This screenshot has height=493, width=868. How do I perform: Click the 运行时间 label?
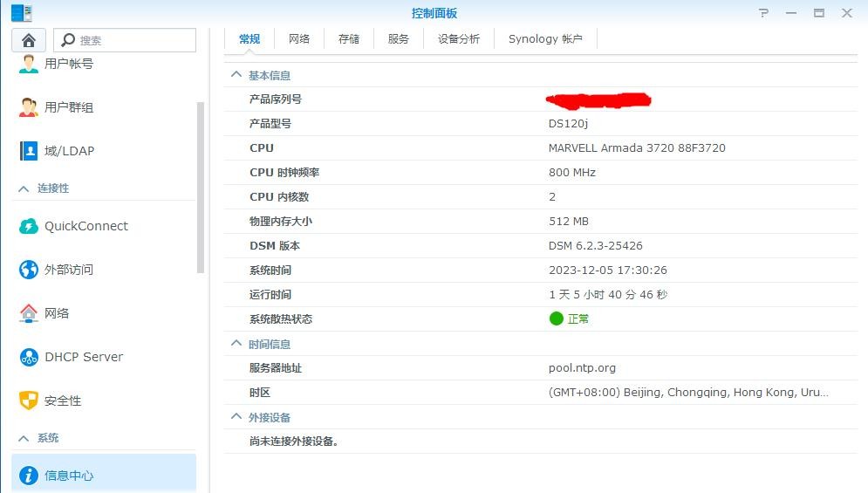[x=270, y=294]
